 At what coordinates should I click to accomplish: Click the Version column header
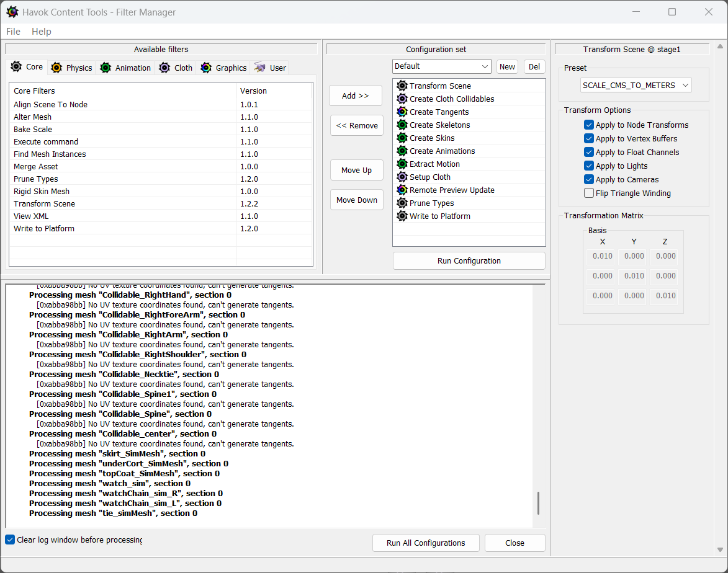[274, 91]
